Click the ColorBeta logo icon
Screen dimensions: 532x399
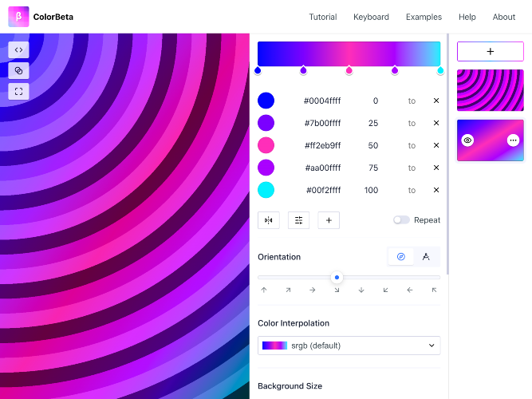(x=18, y=17)
